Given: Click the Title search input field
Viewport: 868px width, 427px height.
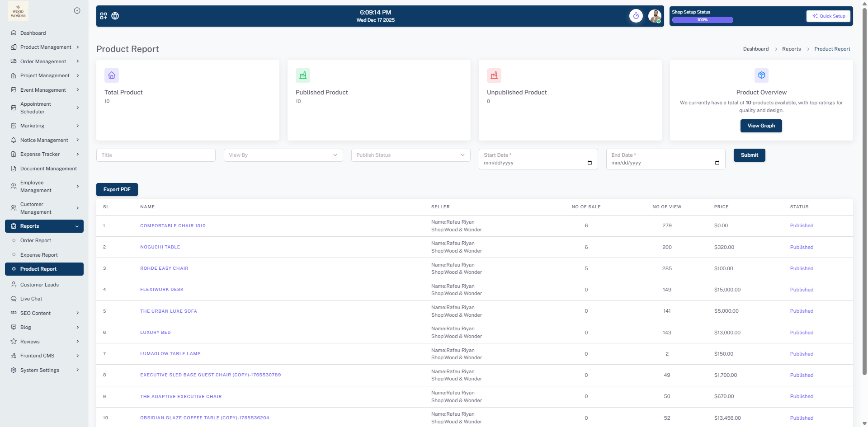Looking at the screenshot, I should point(156,155).
